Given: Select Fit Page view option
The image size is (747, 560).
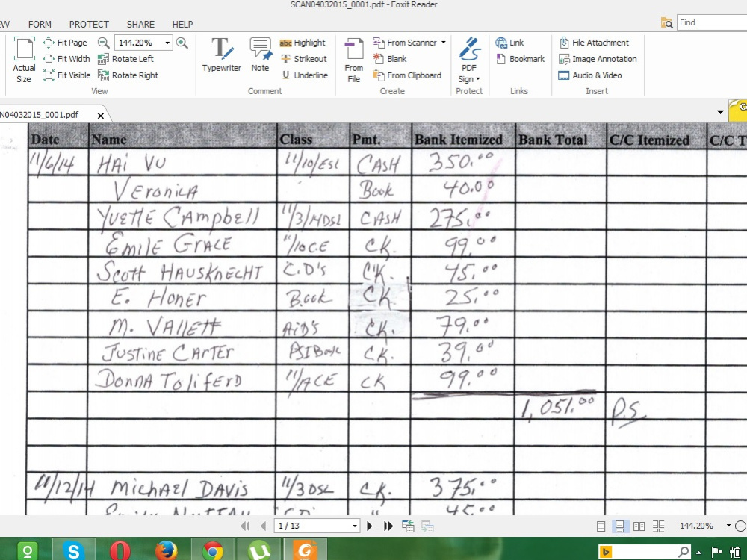Looking at the screenshot, I should pyautogui.click(x=65, y=43).
